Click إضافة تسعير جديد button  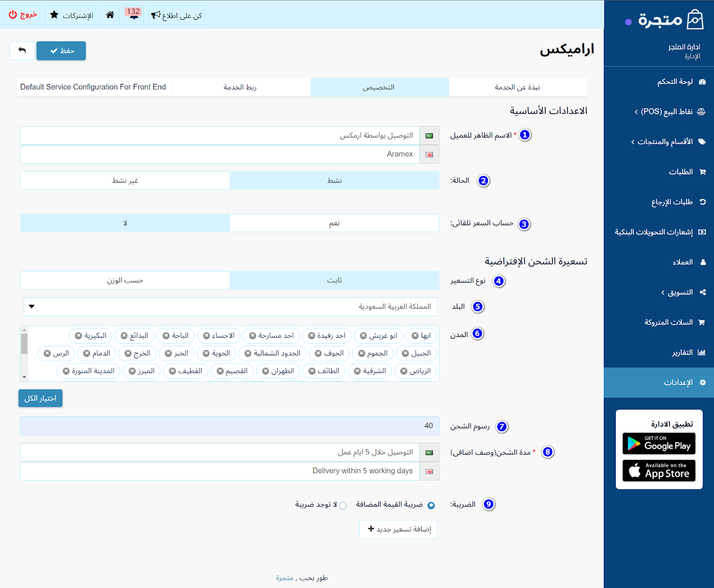point(399,529)
